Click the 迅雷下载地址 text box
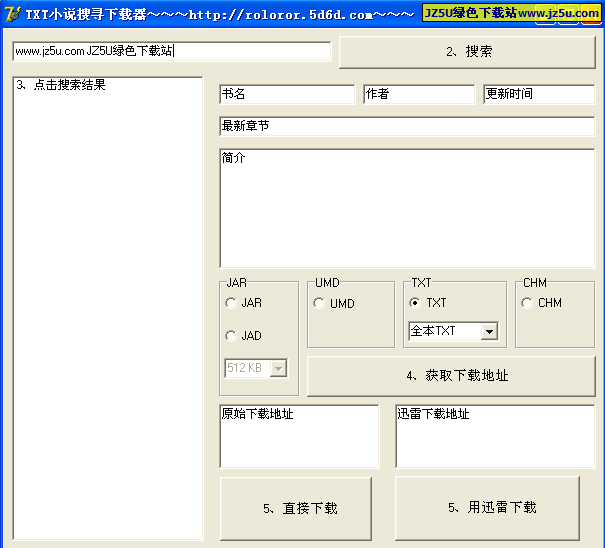605x548 pixels. coord(495,436)
